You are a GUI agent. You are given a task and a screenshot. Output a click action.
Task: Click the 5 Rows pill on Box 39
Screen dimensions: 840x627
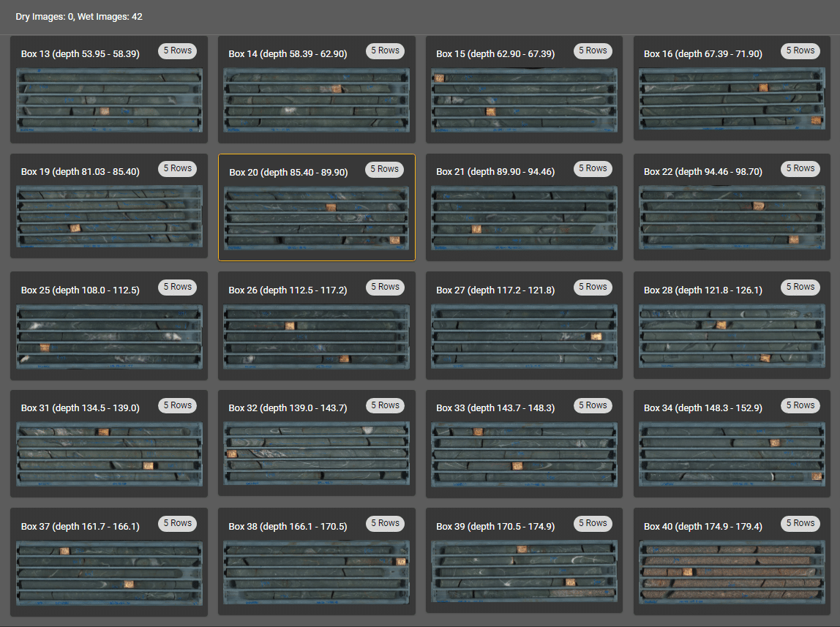tap(593, 523)
